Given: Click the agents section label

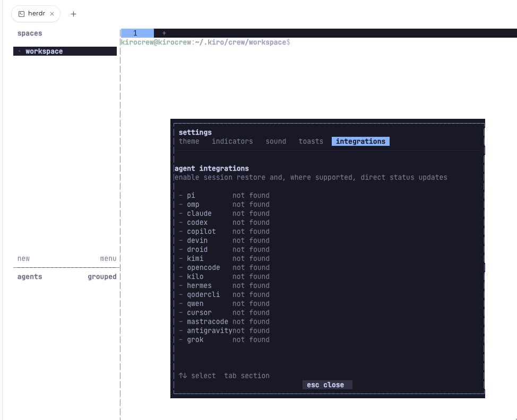Looking at the screenshot, I should coord(30,277).
